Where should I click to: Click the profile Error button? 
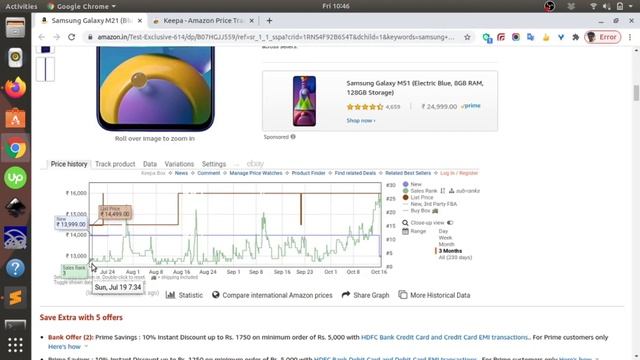602,37
